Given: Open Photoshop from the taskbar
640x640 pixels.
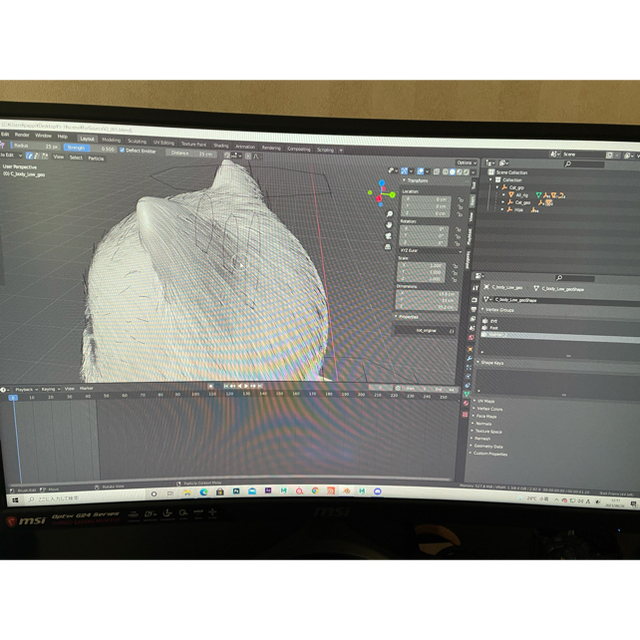Looking at the screenshot, I should [236, 491].
